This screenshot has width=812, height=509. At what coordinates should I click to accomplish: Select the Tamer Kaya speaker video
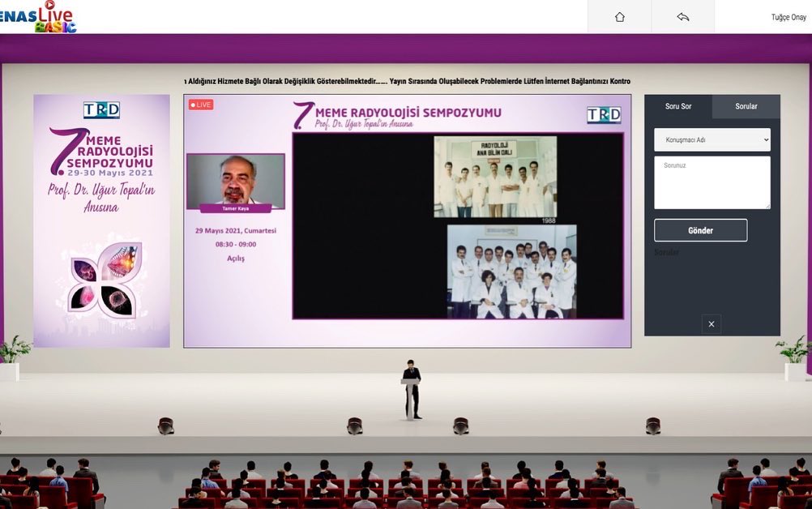[x=236, y=183]
